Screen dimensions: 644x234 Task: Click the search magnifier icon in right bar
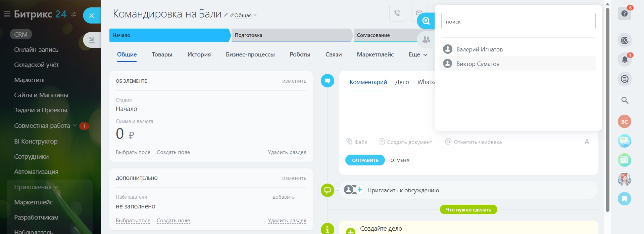click(x=625, y=100)
